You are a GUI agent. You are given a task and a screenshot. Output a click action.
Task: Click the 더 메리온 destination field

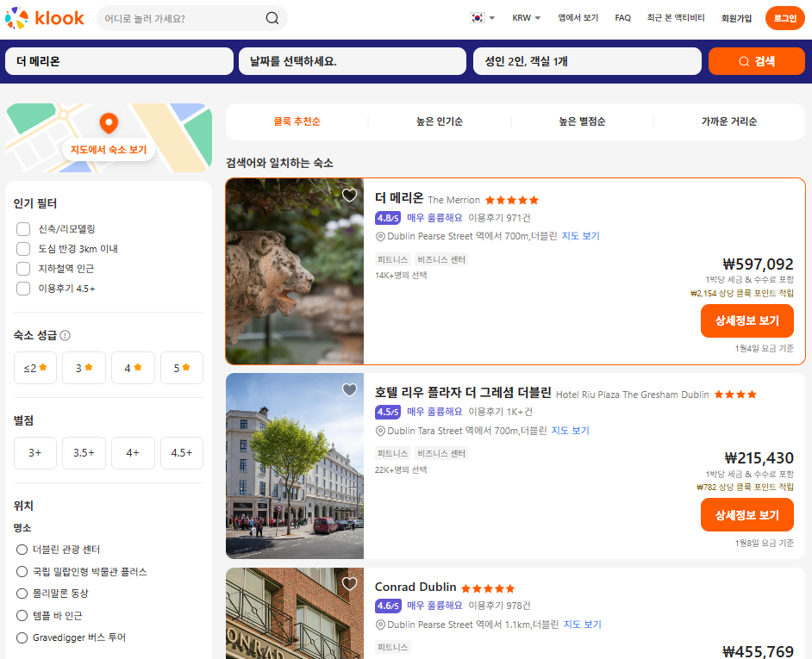(119, 61)
